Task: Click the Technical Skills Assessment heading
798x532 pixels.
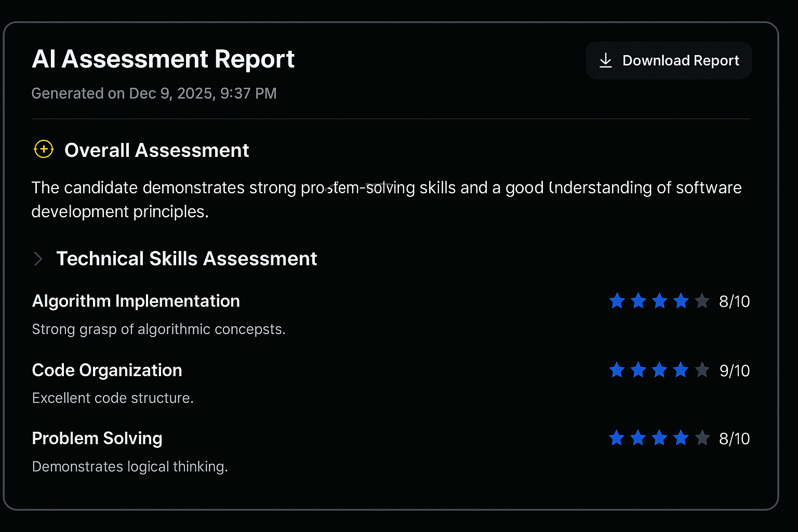Action: tap(187, 259)
